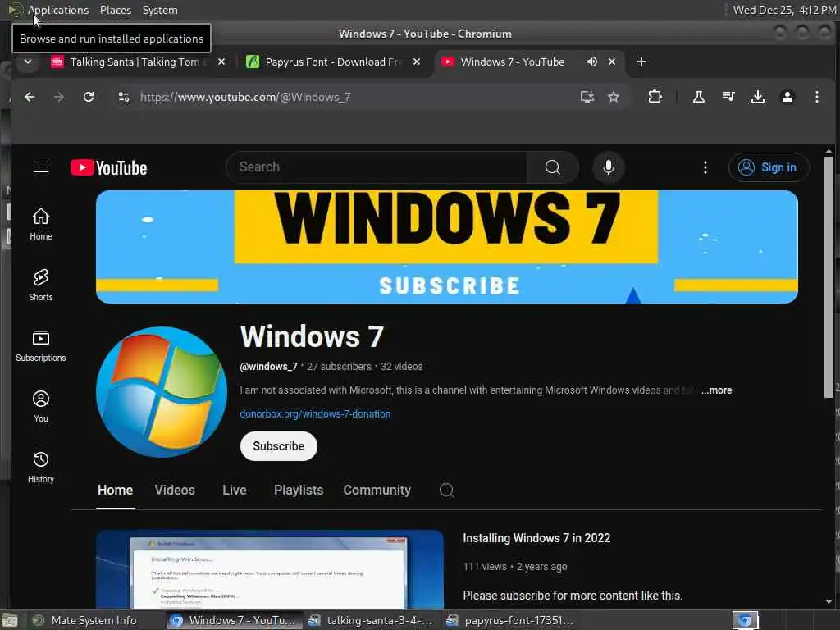Open channel Community tab
Viewport: 840px width, 630px height.
pos(377,491)
